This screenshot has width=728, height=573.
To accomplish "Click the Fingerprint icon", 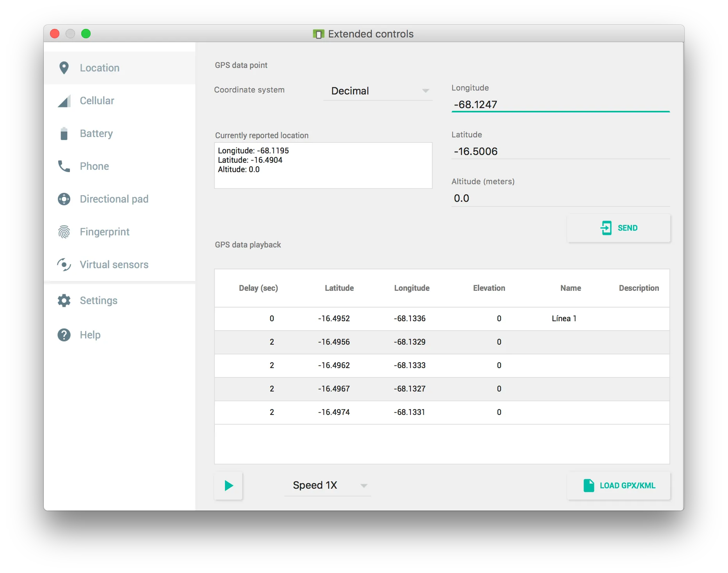I will [x=64, y=232].
